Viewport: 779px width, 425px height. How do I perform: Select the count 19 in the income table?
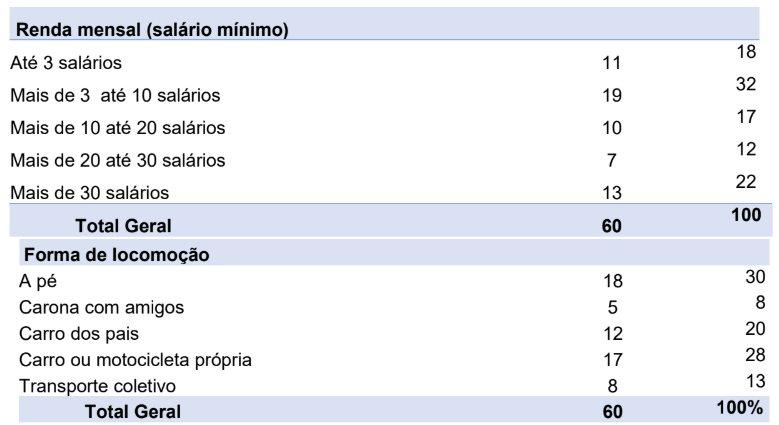[612, 96]
